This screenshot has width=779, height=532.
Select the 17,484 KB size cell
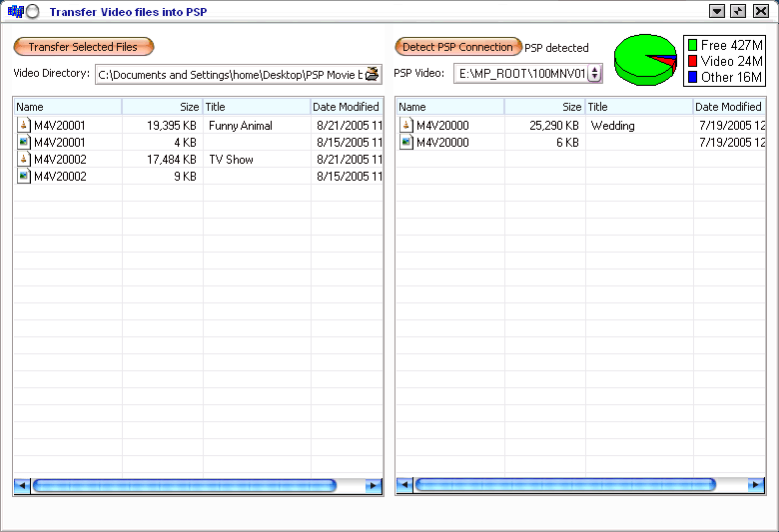[172, 160]
